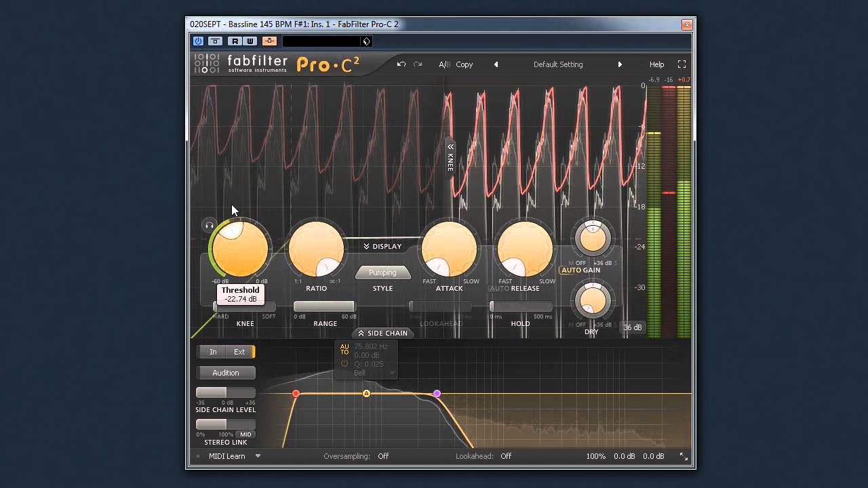Viewport: 868px width, 488px height.
Task: Collapse the SIDE CHAIN section
Action: 382,333
